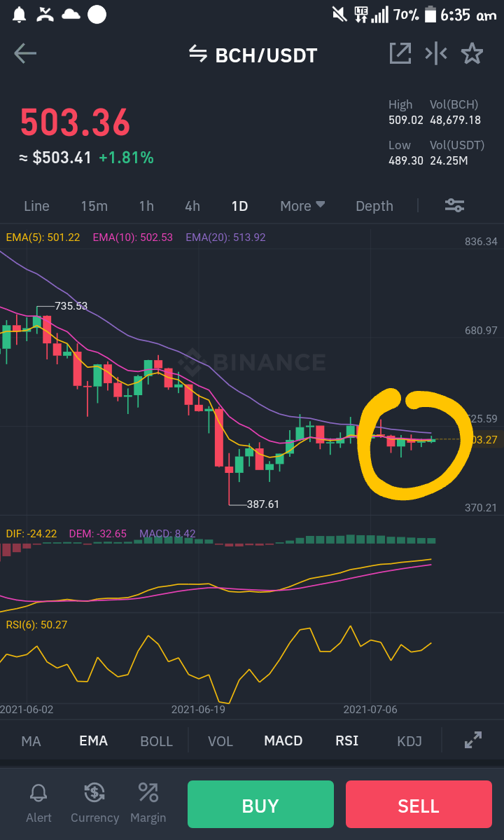Tap the chart compare split icon
This screenshot has height=840, width=504.
[x=436, y=53]
